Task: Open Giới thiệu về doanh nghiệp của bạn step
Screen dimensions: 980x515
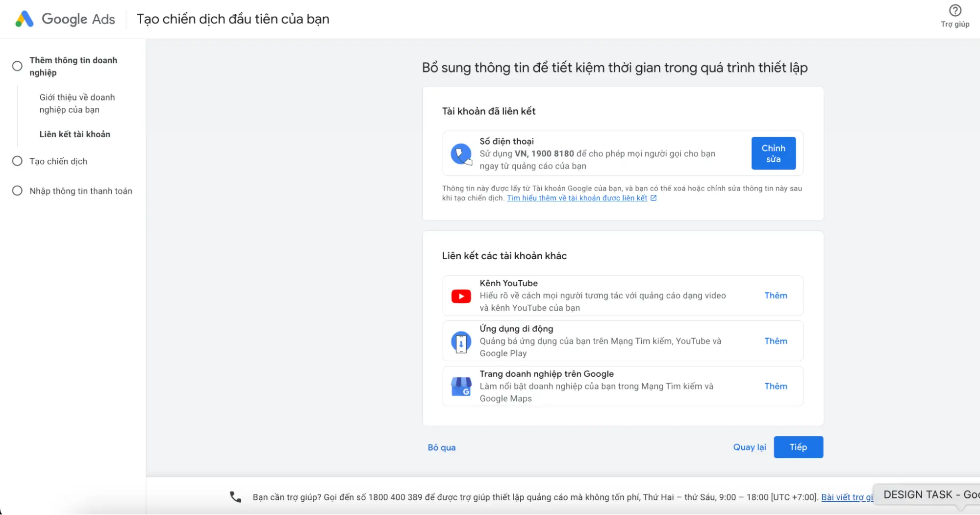Action: click(x=77, y=103)
